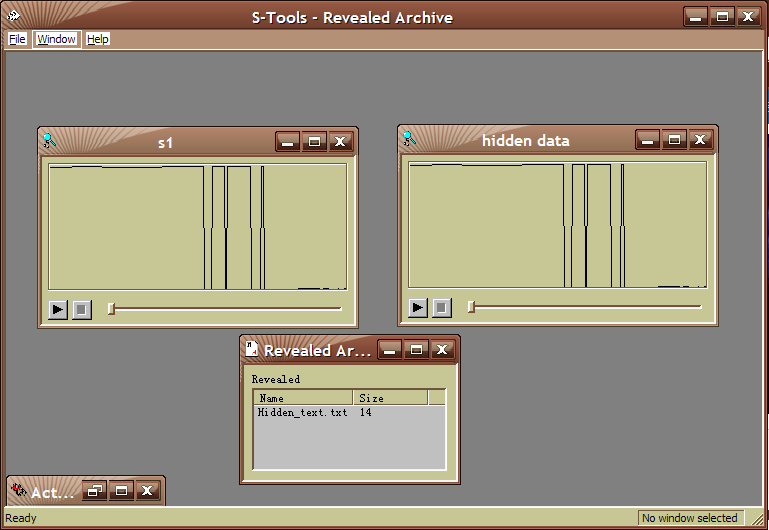
Task: Stop playback in the s1 window
Action: point(82,309)
